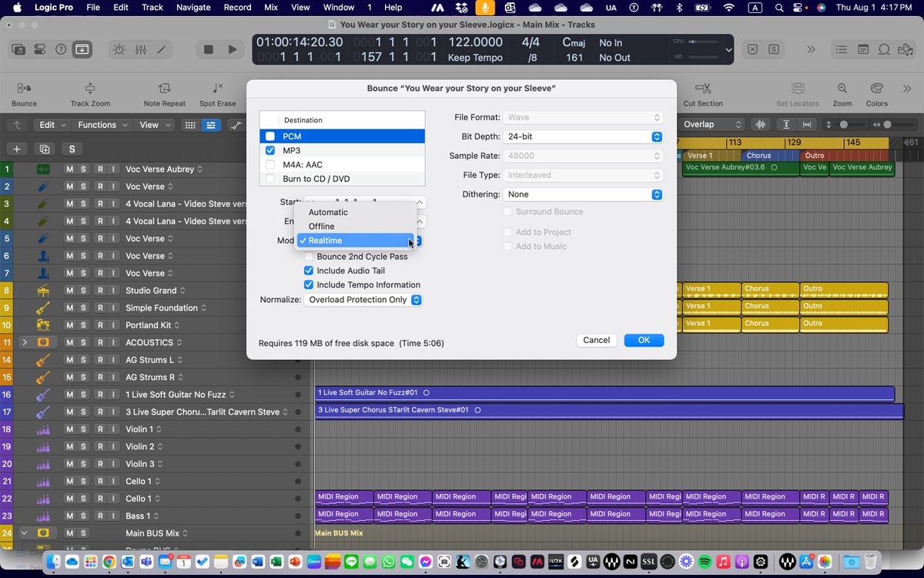Open the Functions menu in tracks area
Image resolution: width=924 pixels, height=578 pixels.
tap(102, 125)
